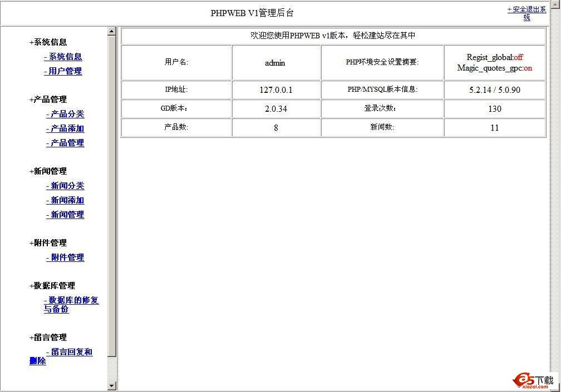
Task: Click the 新闻数: label cell
Action: (x=382, y=127)
